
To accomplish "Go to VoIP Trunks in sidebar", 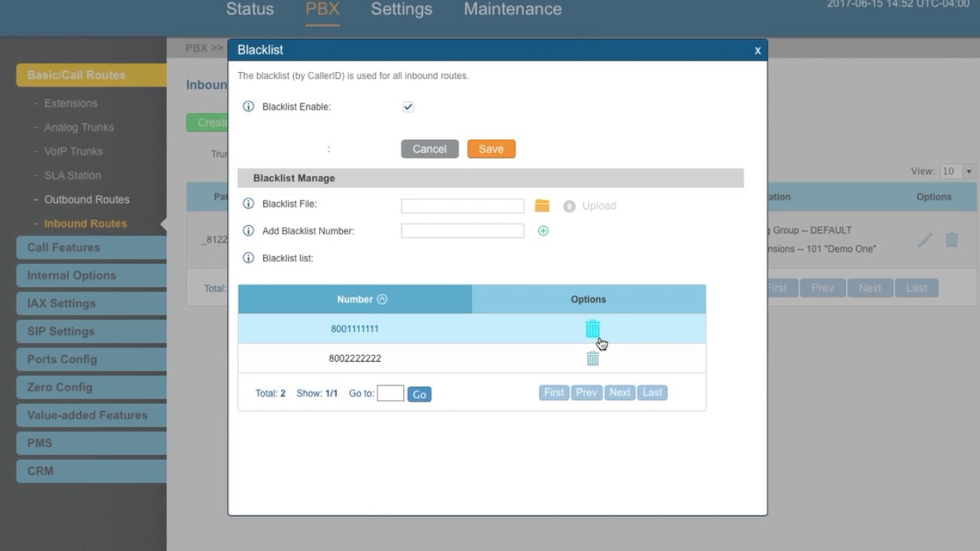I will (x=73, y=152).
